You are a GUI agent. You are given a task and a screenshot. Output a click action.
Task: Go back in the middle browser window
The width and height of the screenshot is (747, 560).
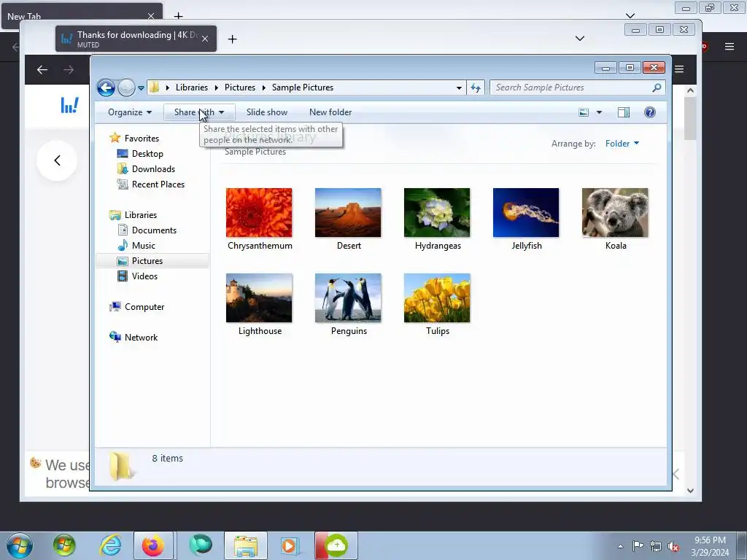tap(42, 70)
